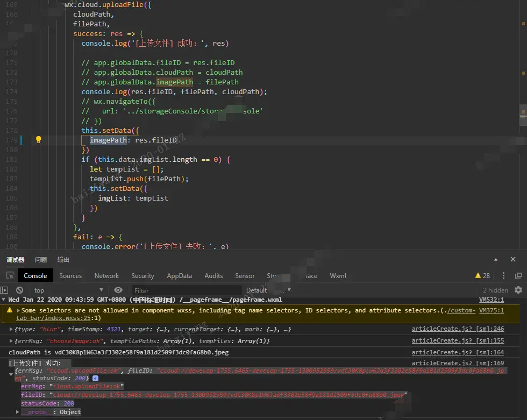The image size is (527, 420).
Task: Click the lightbulb quick-fix icon on line 179
Action: [38, 140]
